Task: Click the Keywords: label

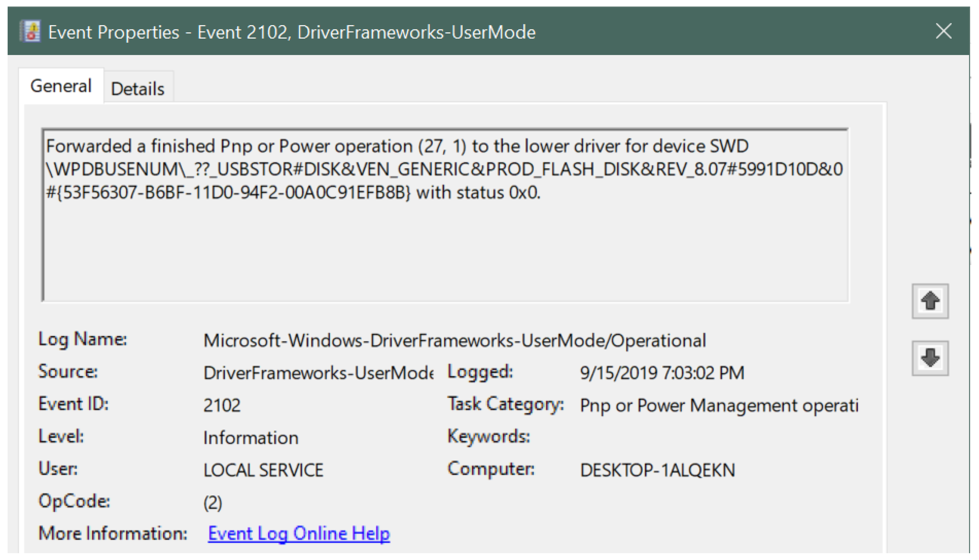Action: 489,436
